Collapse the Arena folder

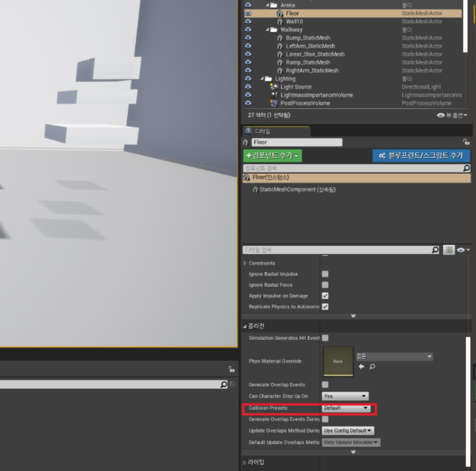coord(267,5)
